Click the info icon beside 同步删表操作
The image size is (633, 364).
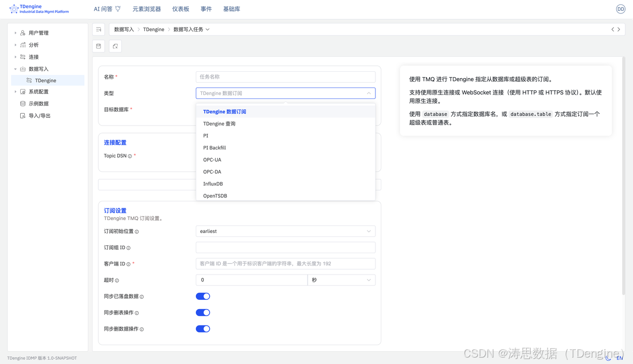coord(137,313)
